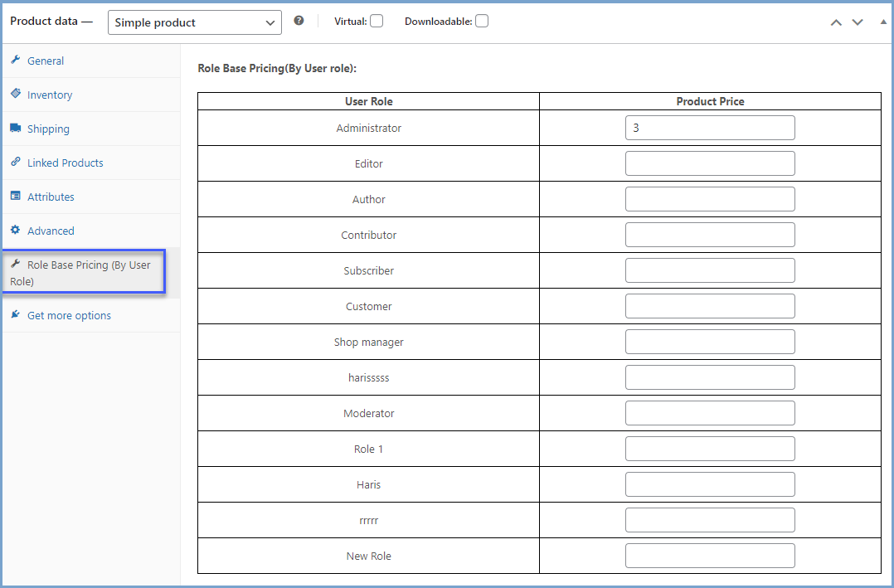This screenshot has width=894, height=588.
Task: Click the upward chevron to move panel up
Action: 836,22
